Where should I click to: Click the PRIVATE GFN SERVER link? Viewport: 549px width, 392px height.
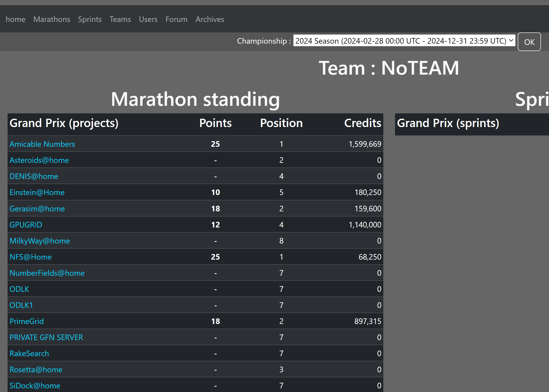(46, 337)
